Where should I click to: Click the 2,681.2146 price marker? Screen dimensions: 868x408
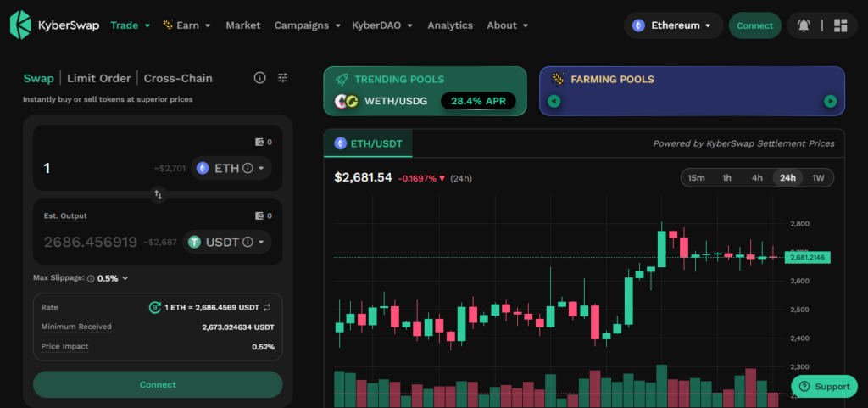tap(807, 257)
